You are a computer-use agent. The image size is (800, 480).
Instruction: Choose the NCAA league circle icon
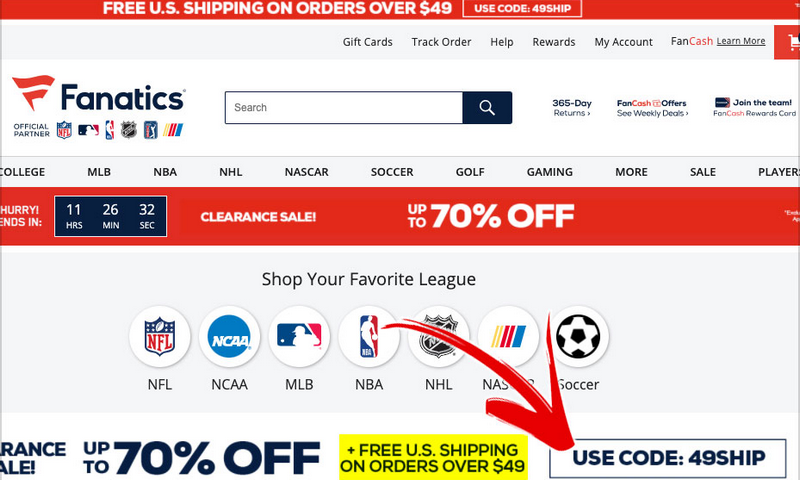pos(229,337)
